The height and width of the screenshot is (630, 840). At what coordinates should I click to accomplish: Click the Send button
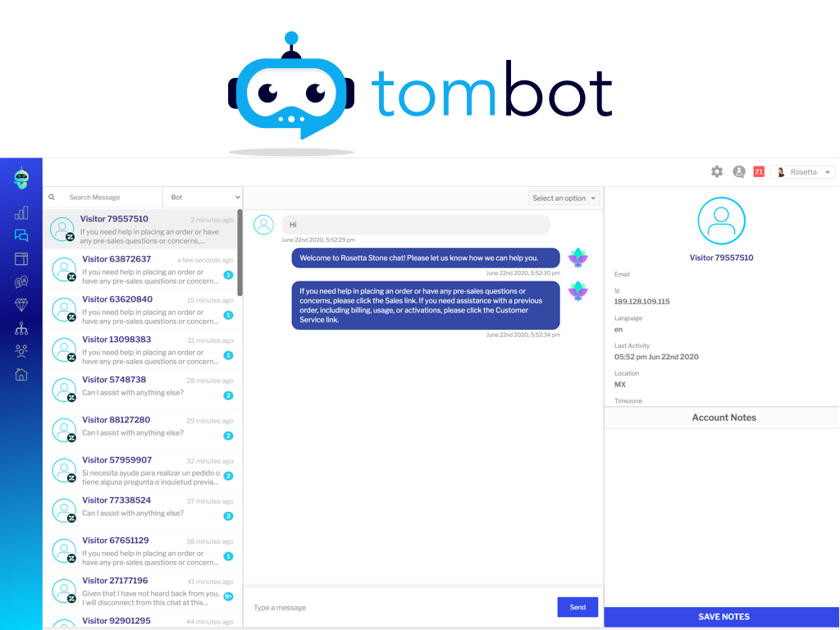[577, 607]
